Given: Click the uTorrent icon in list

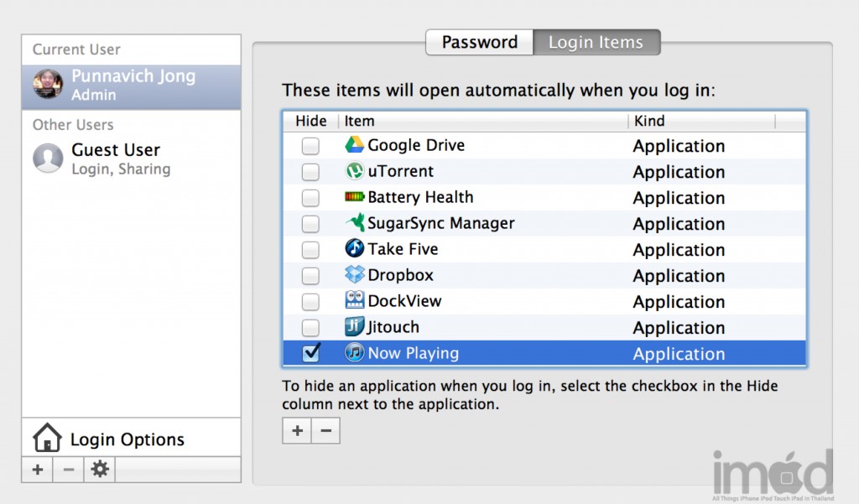Looking at the screenshot, I should tap(354, 171).
